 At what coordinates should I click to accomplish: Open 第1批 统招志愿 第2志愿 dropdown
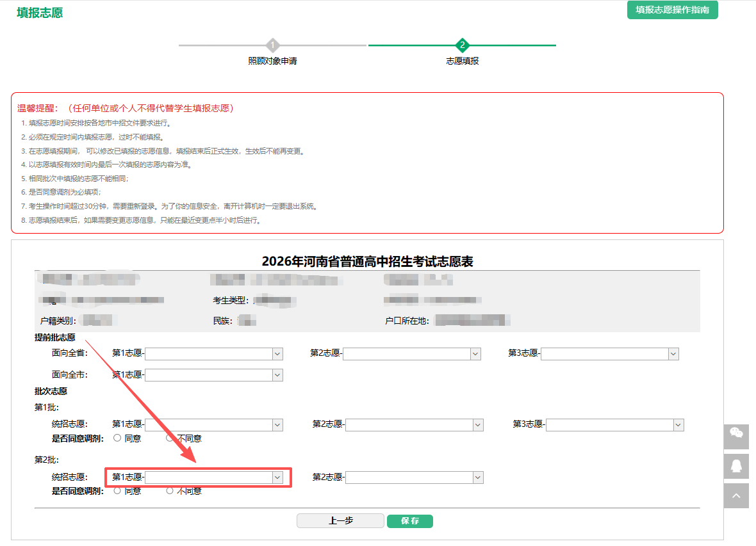(415, 424)
